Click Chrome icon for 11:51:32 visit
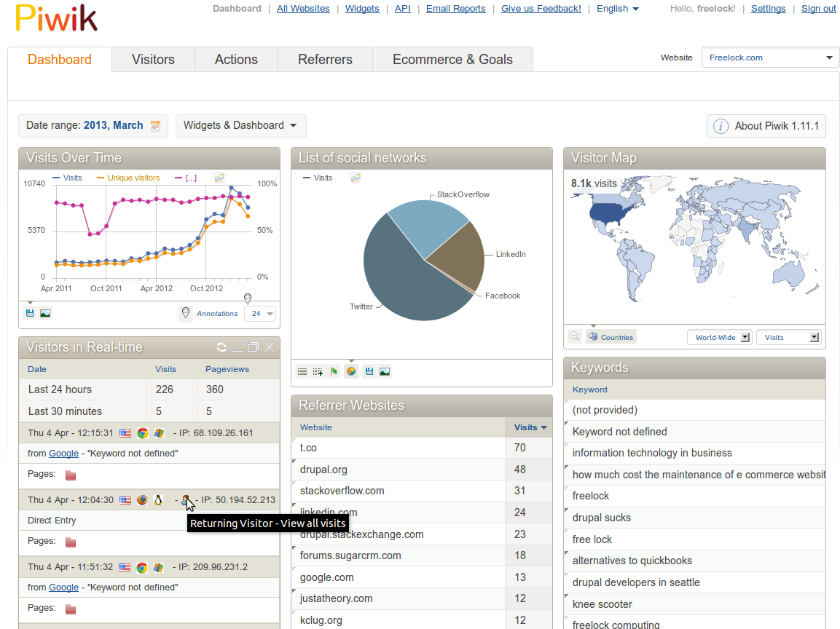840x629 pixels. [142, 567]
